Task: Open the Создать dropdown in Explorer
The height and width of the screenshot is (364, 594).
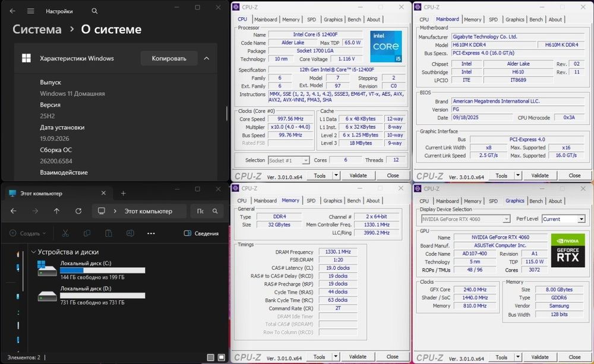Action: pos(27,233)
